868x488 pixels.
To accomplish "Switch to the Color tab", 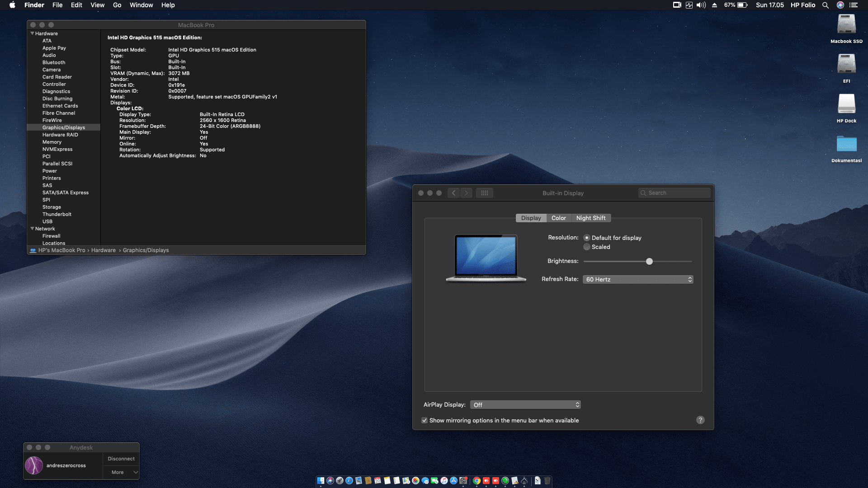I will [559, 218].
